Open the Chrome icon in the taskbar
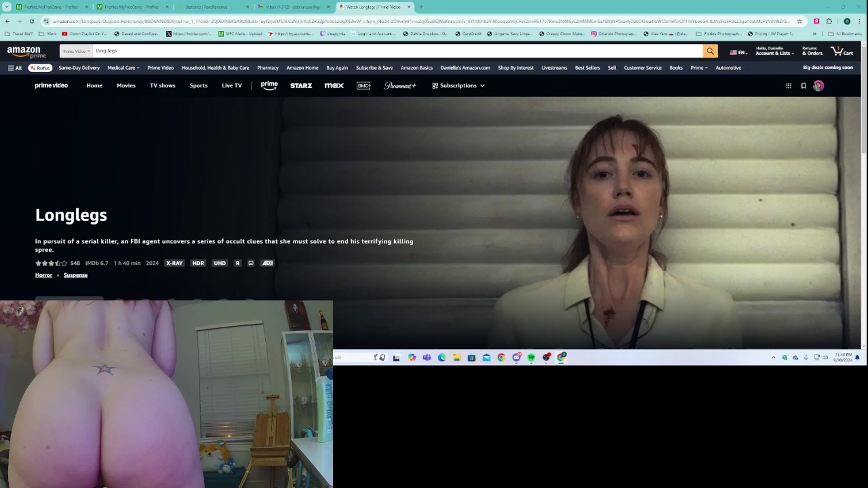This screenshot has width=868, height=488. (x=501, y=357)
